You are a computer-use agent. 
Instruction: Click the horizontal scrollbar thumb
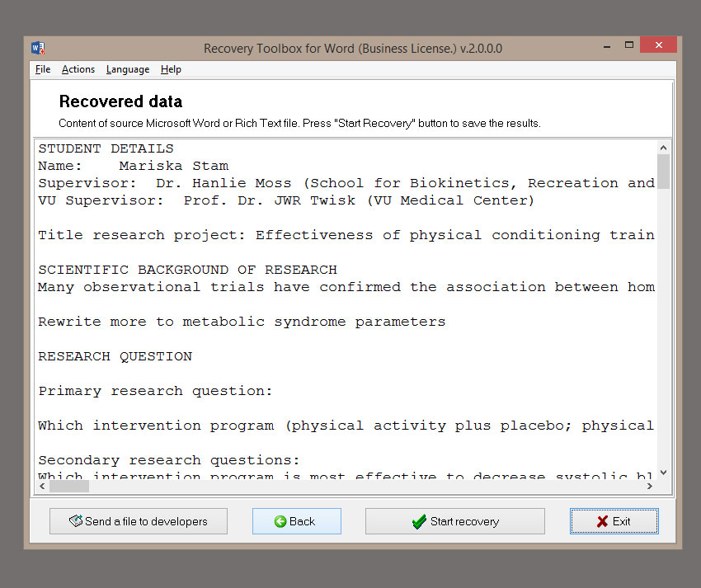[x=69, y=486]
